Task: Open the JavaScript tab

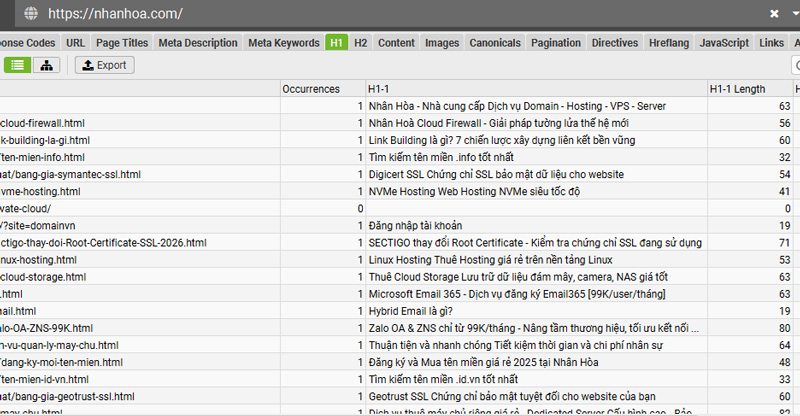Action: point(724,43)
